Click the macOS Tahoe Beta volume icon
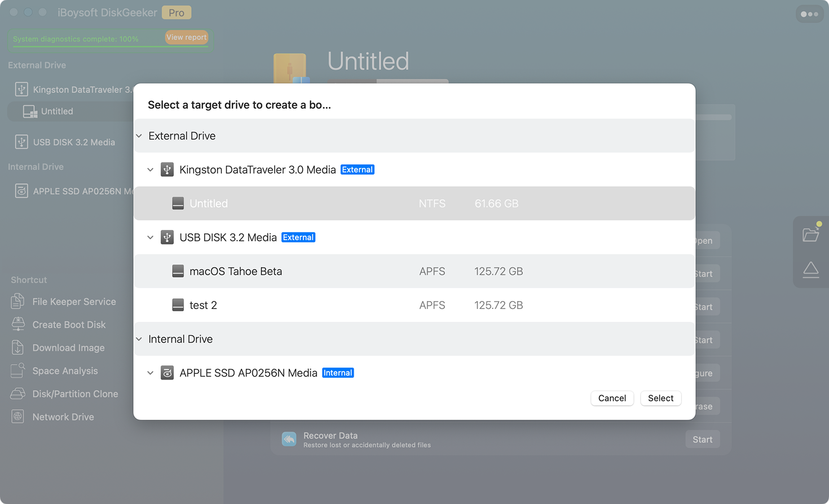Image resolution: width=829 pixels, height=504 pixels. 178,271
